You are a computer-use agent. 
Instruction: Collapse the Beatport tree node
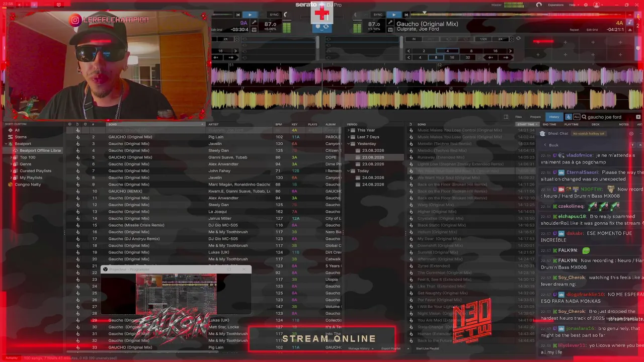(5, 144)
